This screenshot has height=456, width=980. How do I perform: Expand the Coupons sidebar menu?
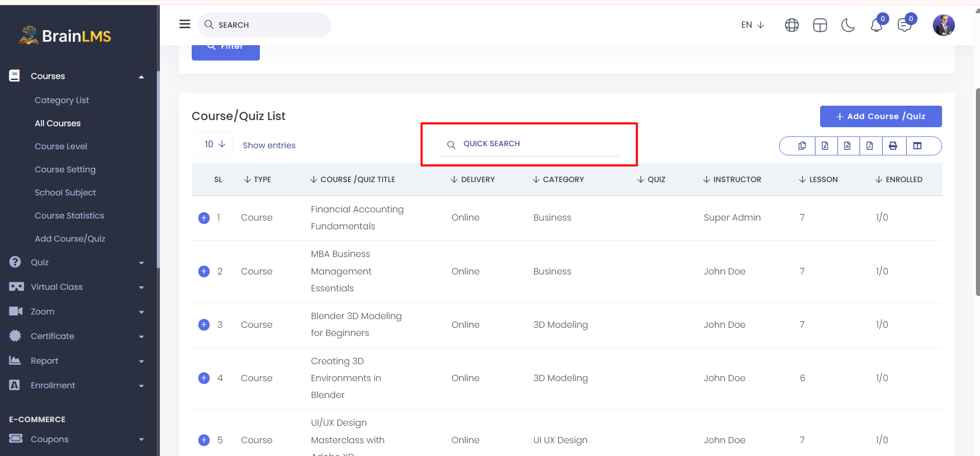(77, 439)
